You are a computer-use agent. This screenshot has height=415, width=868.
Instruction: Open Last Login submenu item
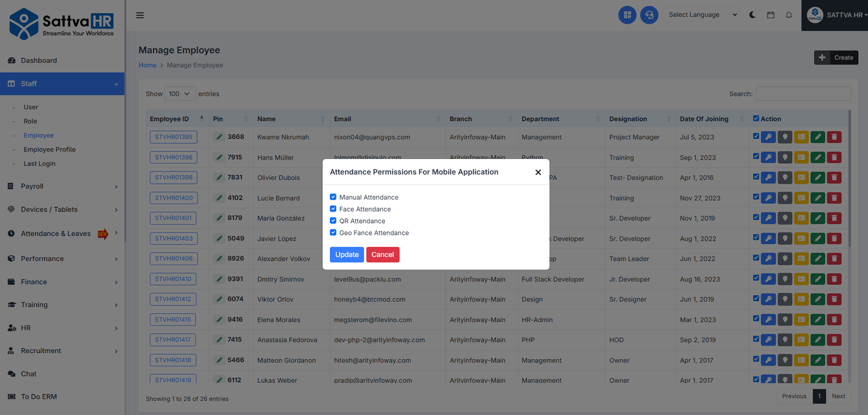(x=40, y=163)
